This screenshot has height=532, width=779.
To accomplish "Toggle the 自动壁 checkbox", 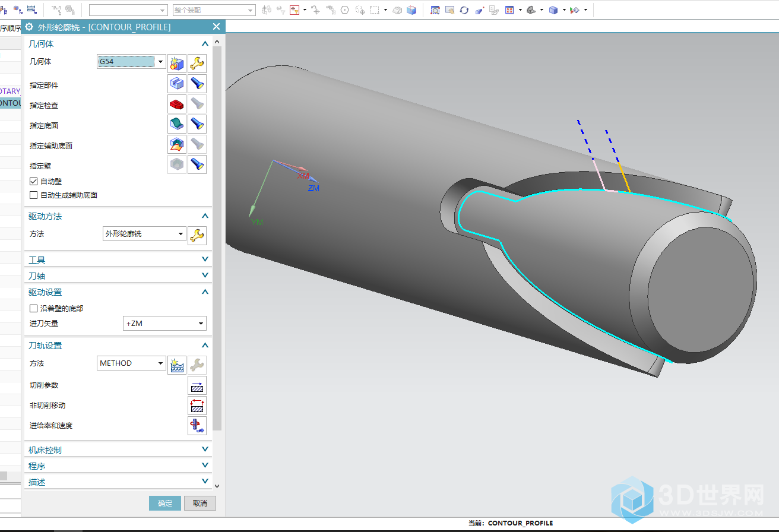I will click(34, 181).
